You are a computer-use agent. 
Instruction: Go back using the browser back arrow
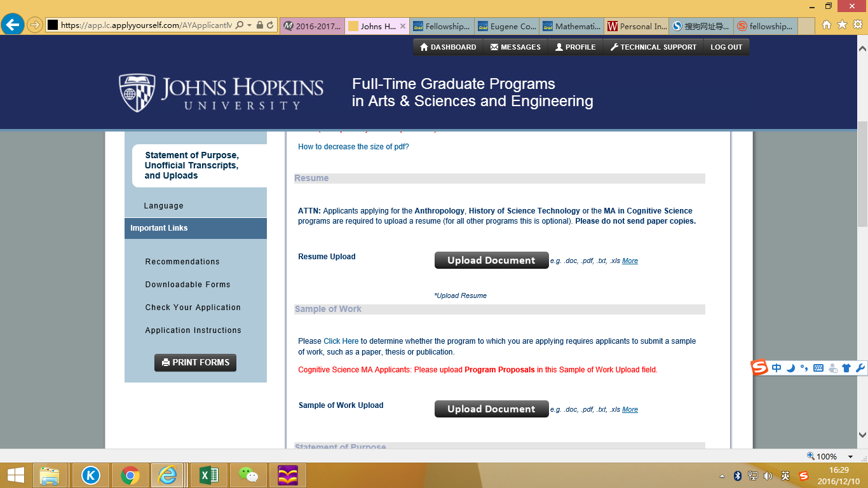(x=13, y=25)
